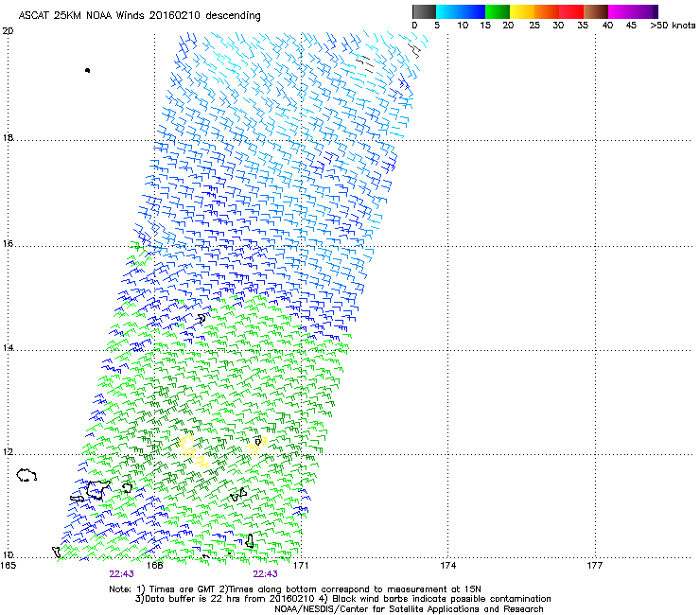Click the gray 0-5 knots color band
Image resolution: width=700 pixels, height=615 pixels.
[x=424, y=11]
